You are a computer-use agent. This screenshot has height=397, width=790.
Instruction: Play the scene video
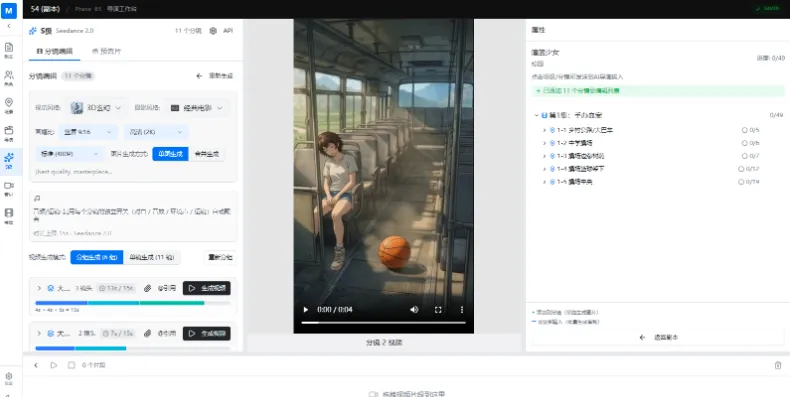305,309
